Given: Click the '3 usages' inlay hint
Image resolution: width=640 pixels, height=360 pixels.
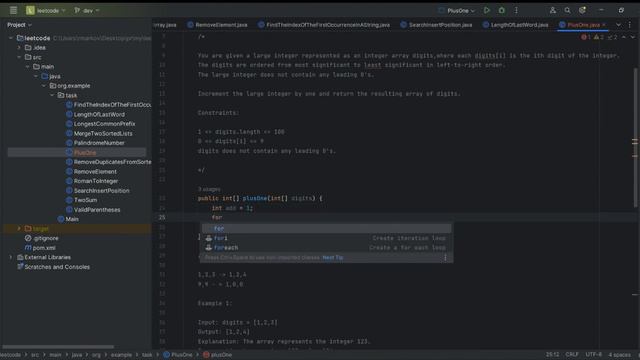Looking at the screenshot, I should coord(209,189).
